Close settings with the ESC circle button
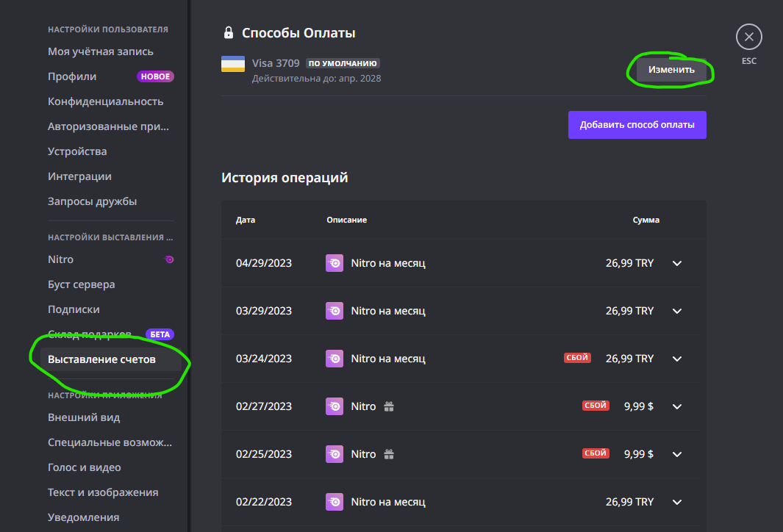 [748, 37]
